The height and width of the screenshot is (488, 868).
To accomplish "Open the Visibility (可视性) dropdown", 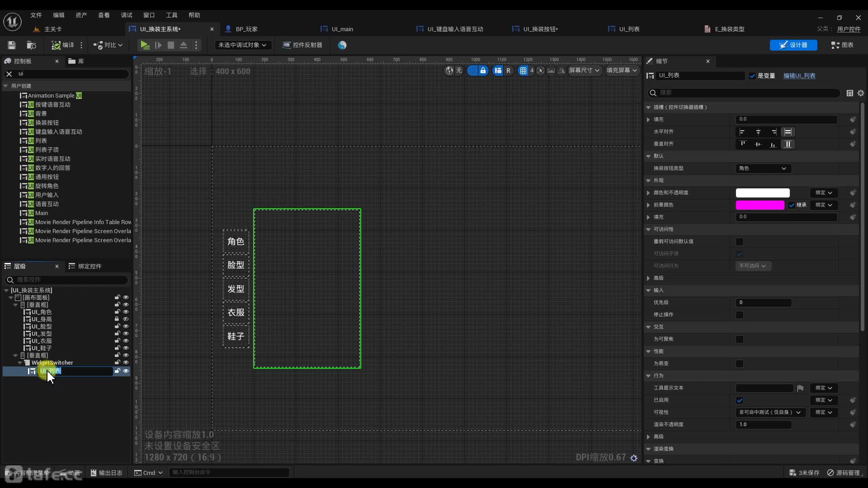I will point(770,413).
